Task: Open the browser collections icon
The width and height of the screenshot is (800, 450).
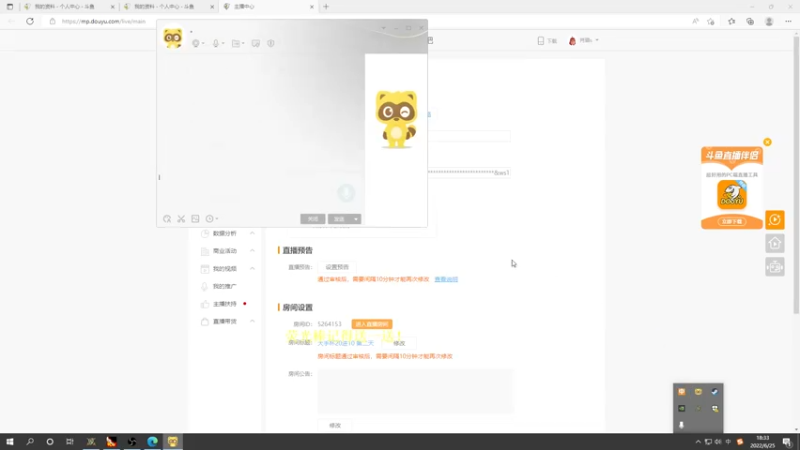Action: click(x=750, y=21)
